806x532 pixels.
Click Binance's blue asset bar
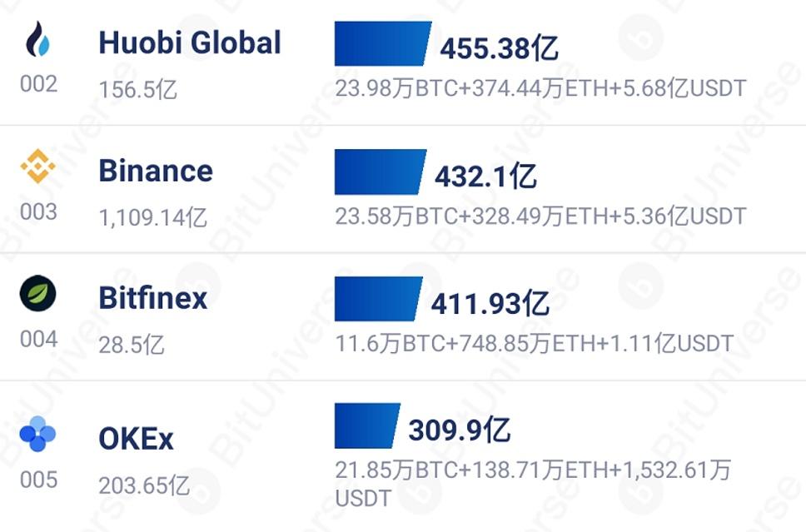coord(380,172)
